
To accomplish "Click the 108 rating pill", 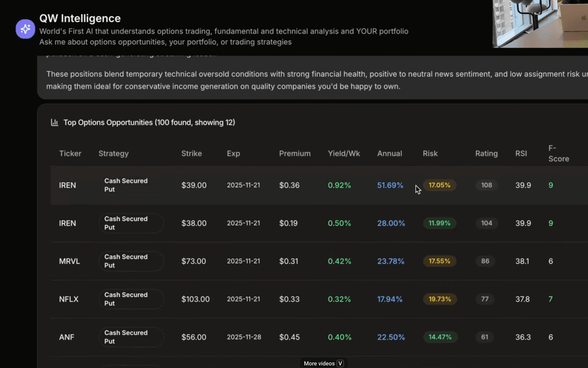I will point(487,185).
